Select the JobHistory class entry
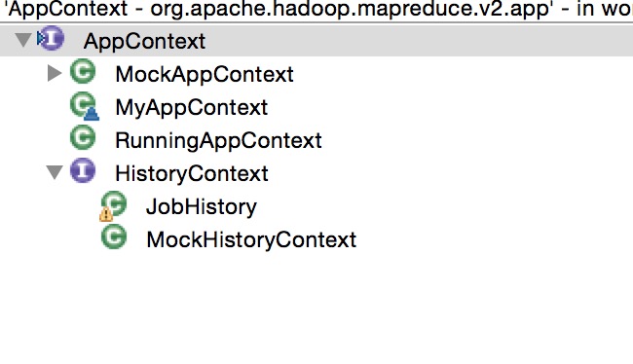 [201, 206]
